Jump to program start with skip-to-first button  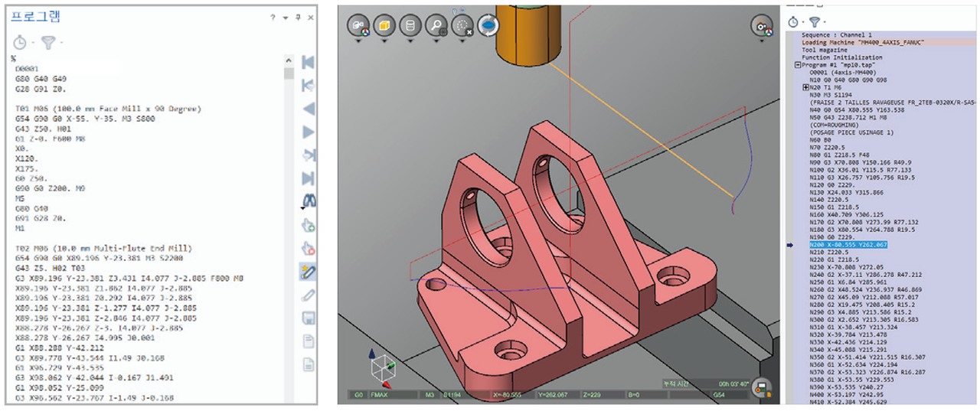pyautogui.click(x=309, y=62)
